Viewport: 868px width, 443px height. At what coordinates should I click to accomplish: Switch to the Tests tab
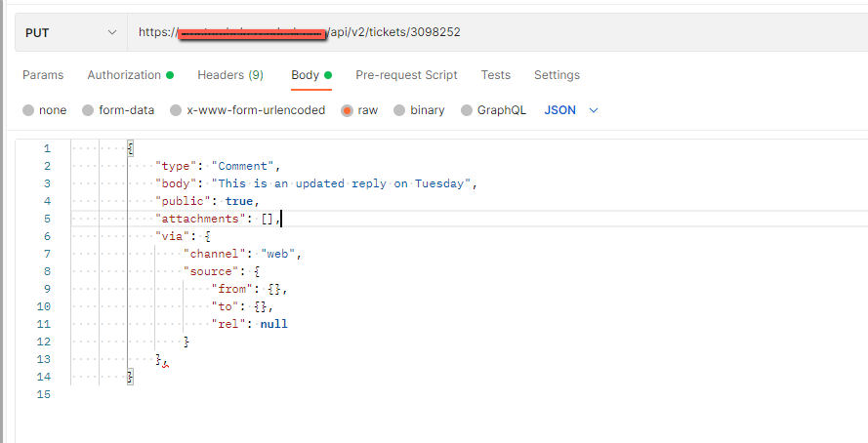(x=496, y=75)
